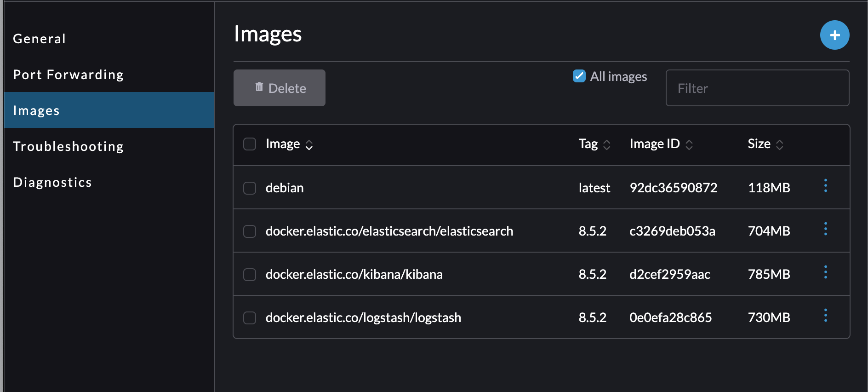Click docker.elastic.co/logstash/logstash image name

(363, 317)
